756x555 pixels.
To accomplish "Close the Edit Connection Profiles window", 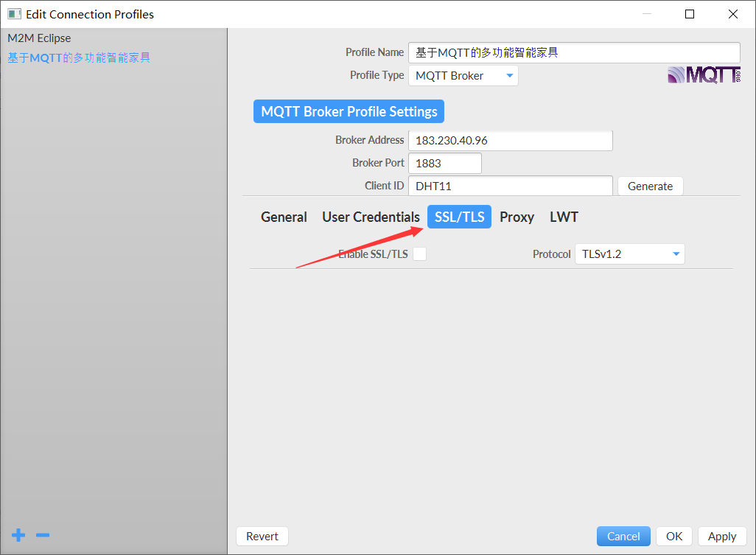I will click(x=733, y=14).
